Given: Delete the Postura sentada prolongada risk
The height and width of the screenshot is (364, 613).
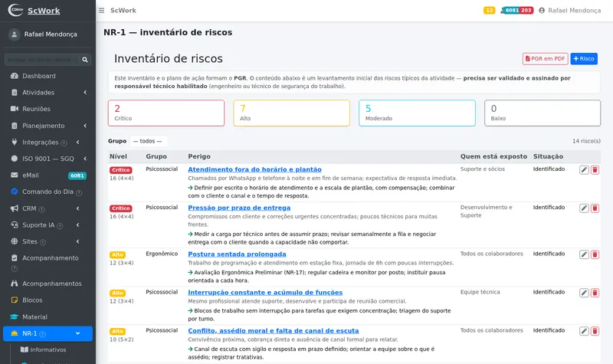Looking at the screenshot, I should pyautogui.click(x=595, y=254).
